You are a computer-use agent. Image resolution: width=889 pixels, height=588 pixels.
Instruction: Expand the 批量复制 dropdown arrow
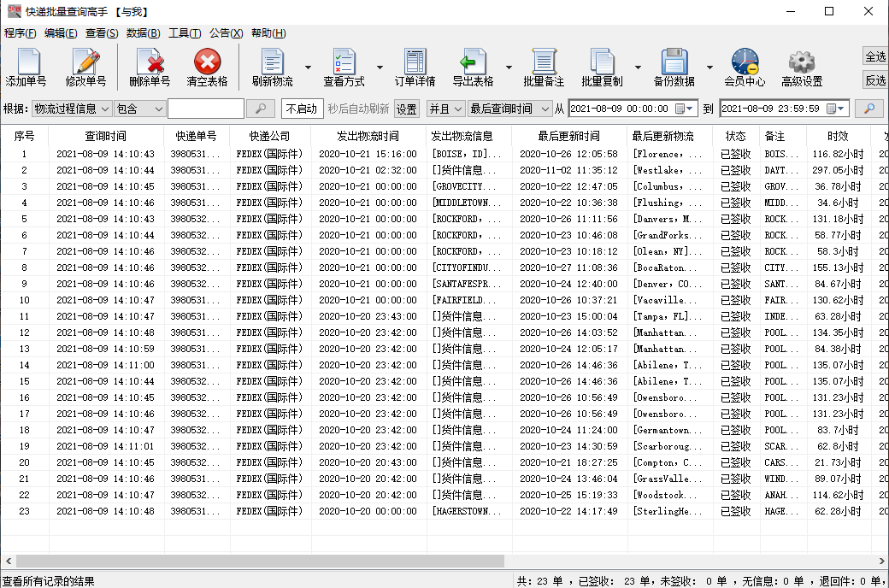coord(638,68)
